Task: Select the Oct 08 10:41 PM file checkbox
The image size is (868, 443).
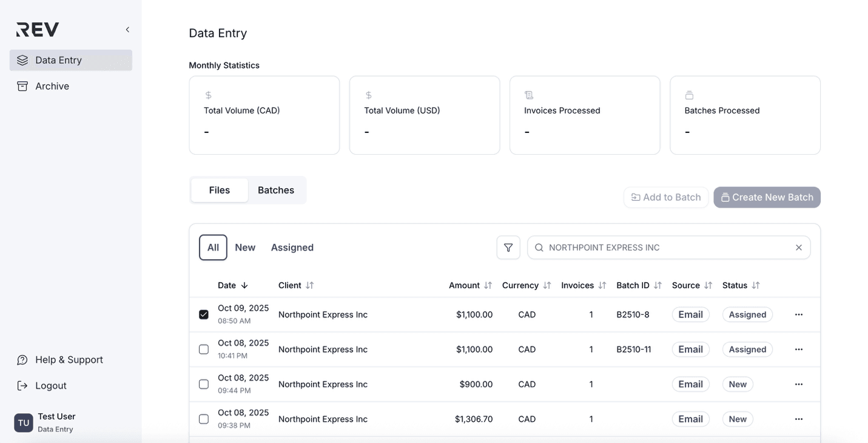Action: point(204,350)
